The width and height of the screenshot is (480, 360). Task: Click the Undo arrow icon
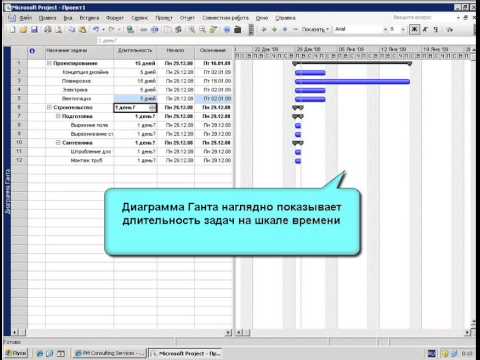[x=96, y=30]
